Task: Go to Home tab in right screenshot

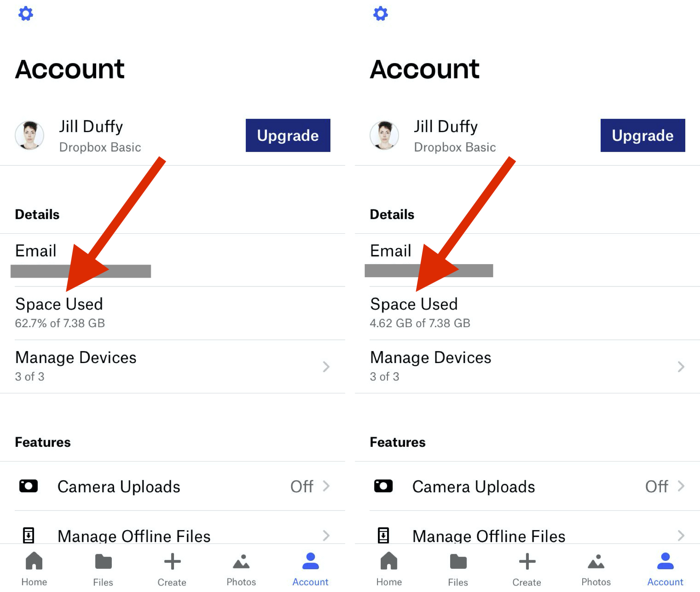Action: tap(389, 569)
